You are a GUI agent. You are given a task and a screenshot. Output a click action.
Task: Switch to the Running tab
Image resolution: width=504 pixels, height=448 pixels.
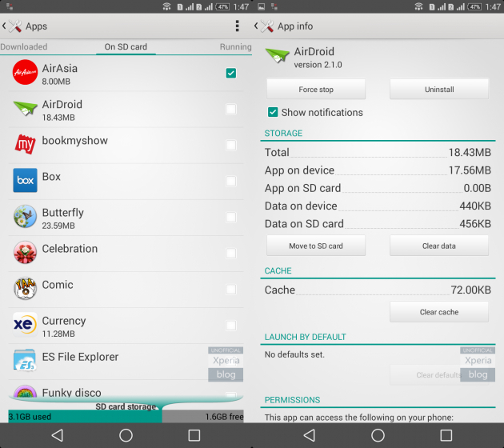pyautogui.click(x=235, y=47)
